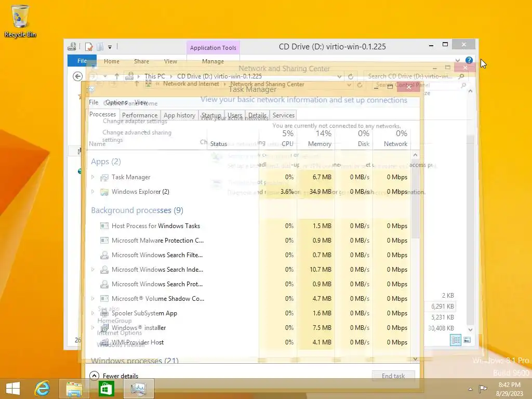Open the Action Center flag icon
The image size is (532, 399).
coord(483,389)
